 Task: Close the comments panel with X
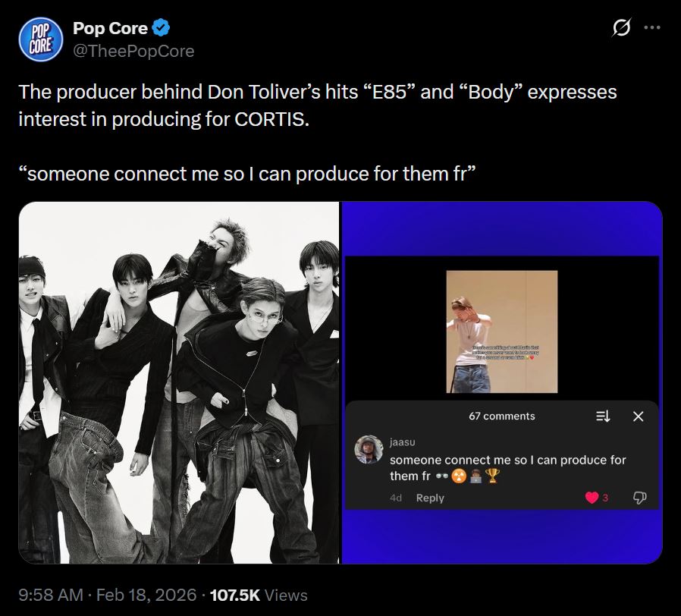[638, 416]
